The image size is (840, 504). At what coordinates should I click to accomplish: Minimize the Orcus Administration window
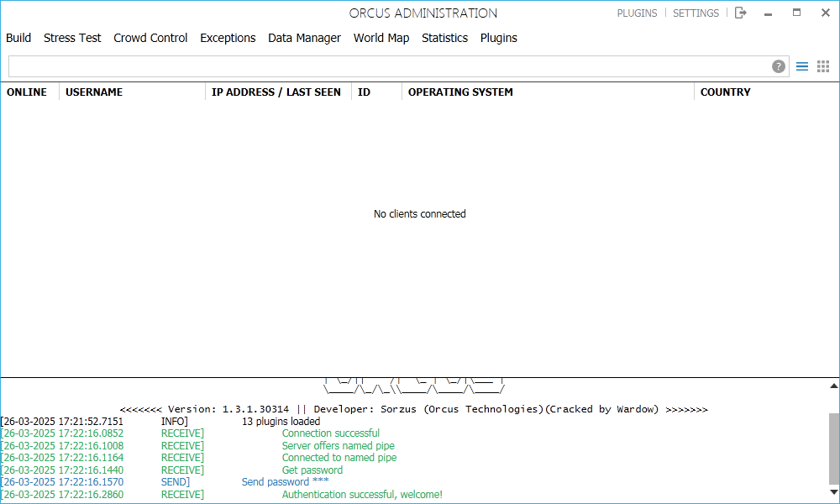pyautogui.click(x=769, y=13)
